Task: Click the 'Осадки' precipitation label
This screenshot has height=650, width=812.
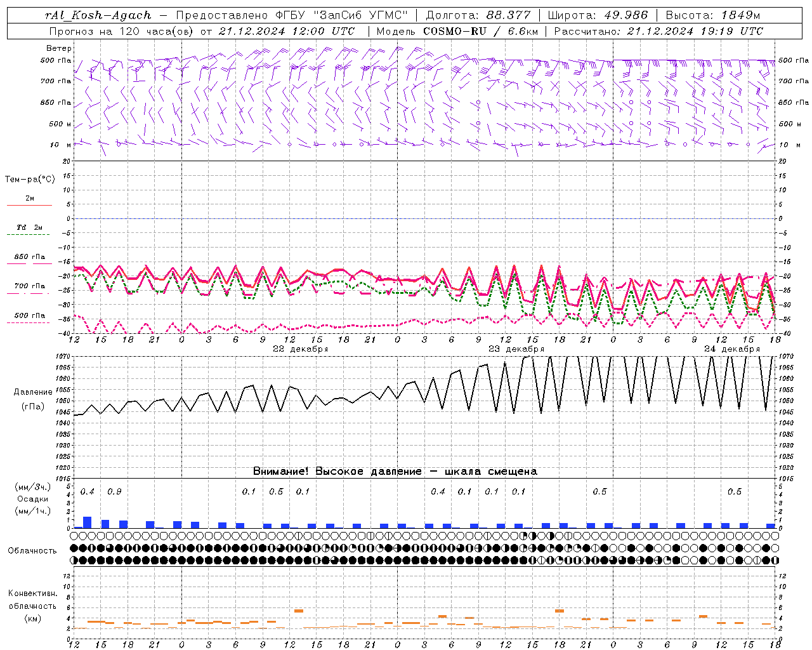Action: click(32, 499)
